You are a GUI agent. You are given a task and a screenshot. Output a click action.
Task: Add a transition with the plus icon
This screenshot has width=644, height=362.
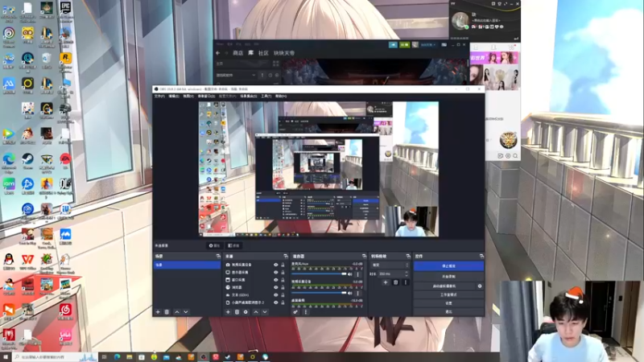coord(386,282)
